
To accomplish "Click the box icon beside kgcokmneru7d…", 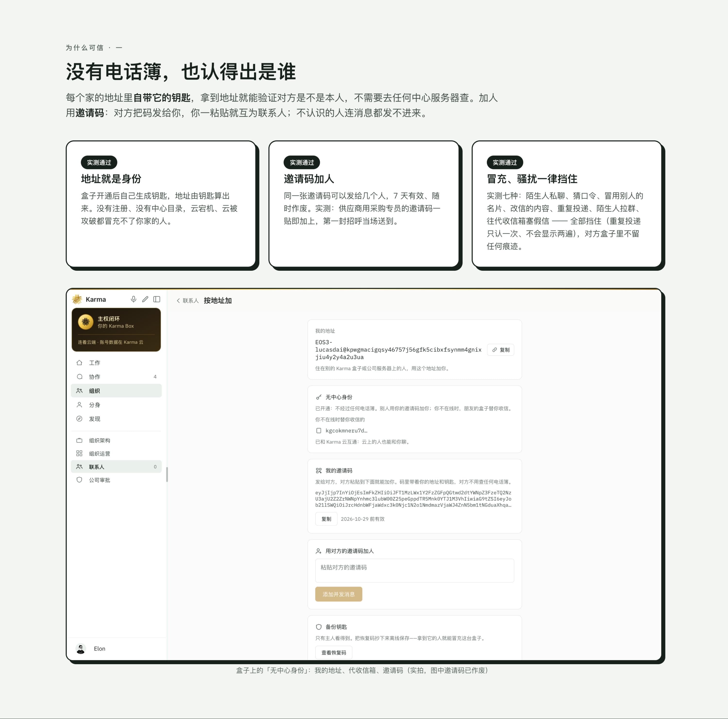I will tap(319, 431).
